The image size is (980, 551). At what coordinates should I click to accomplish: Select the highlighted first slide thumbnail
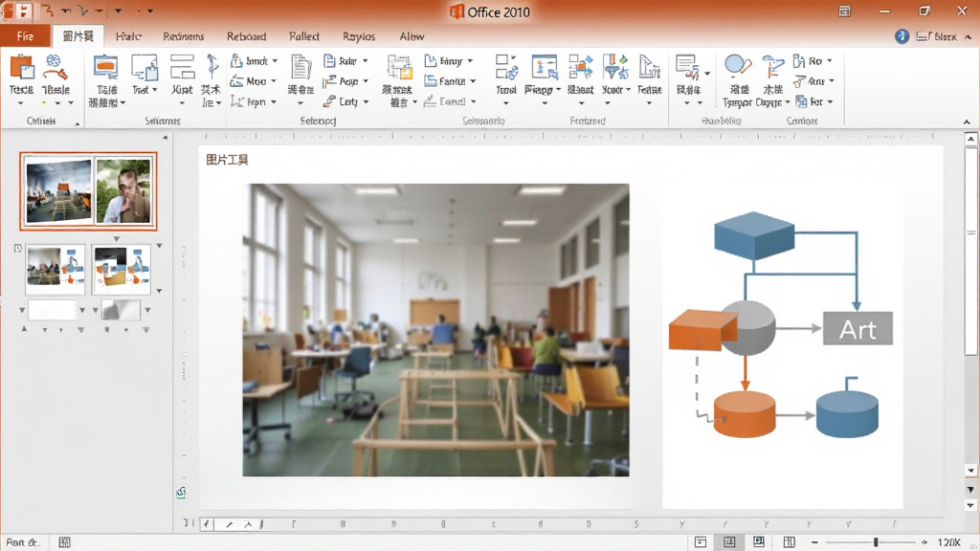coord(88,191)
